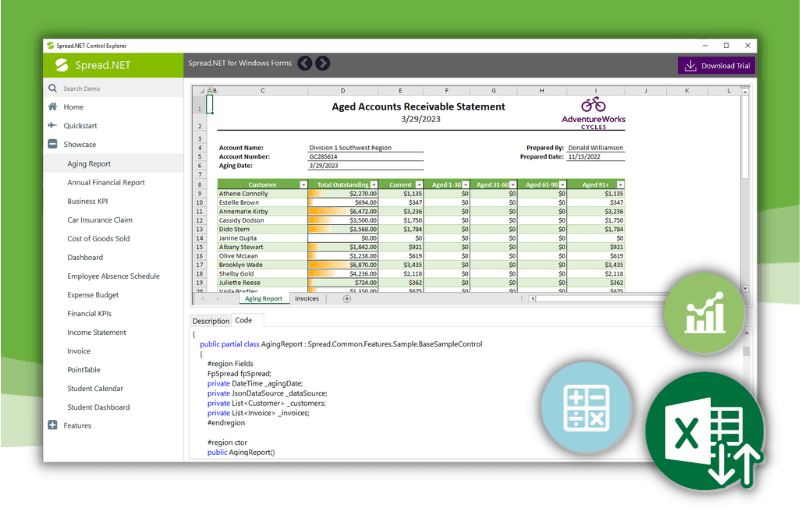
Task: Click the Shelby Gold customer cell
Action: coord(262,273)
